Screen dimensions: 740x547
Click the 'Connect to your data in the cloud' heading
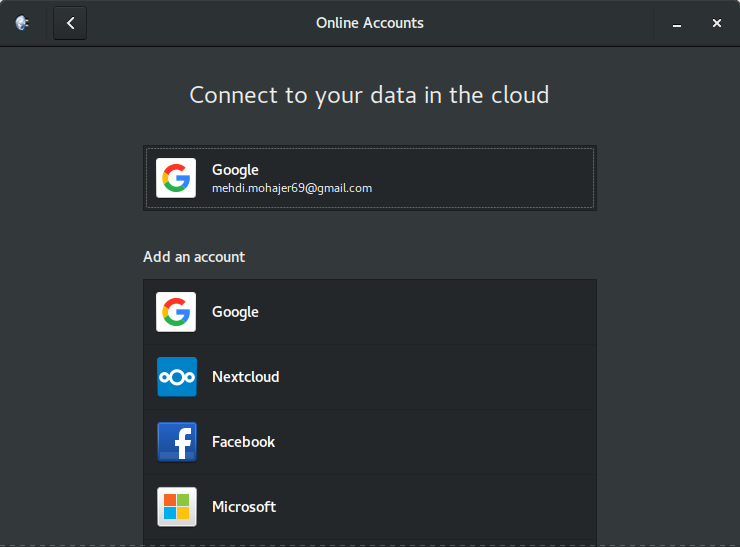click(370, 96)
